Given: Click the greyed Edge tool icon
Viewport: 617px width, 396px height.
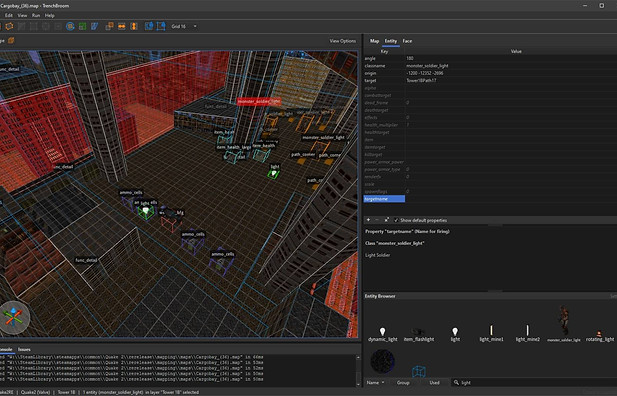Looking at the screenshot, I should click(46, 26).
